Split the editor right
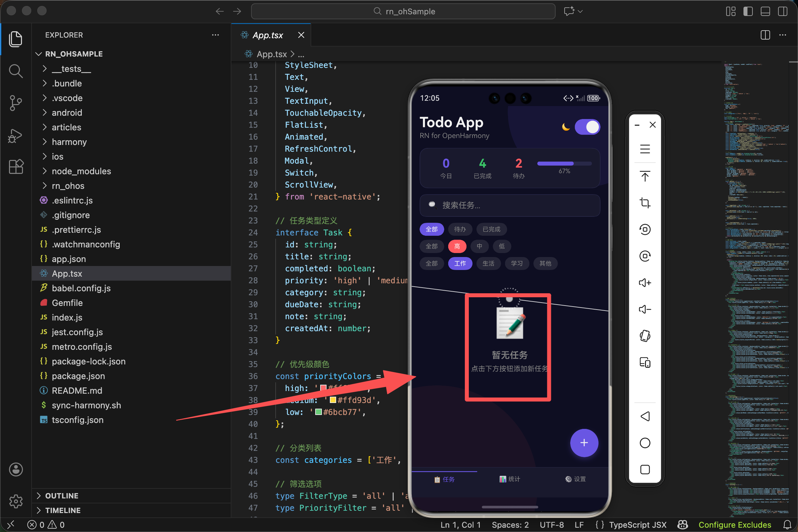 coord(765,35)
